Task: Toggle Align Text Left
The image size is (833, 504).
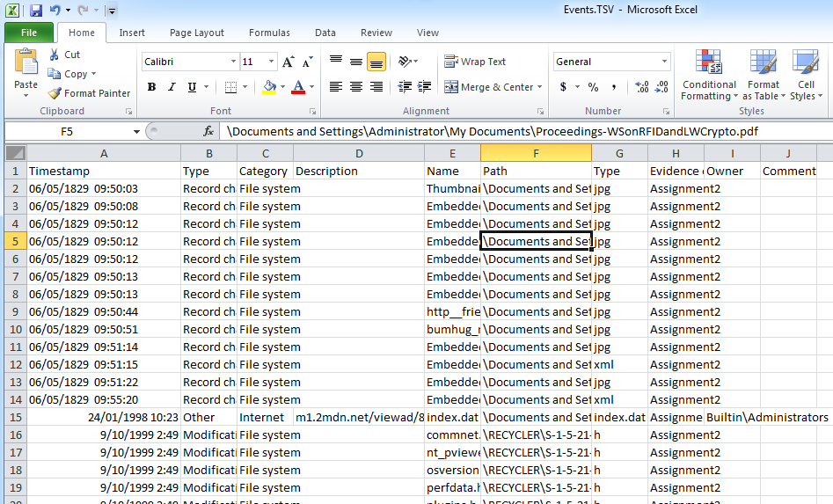Action: [336, 86]
